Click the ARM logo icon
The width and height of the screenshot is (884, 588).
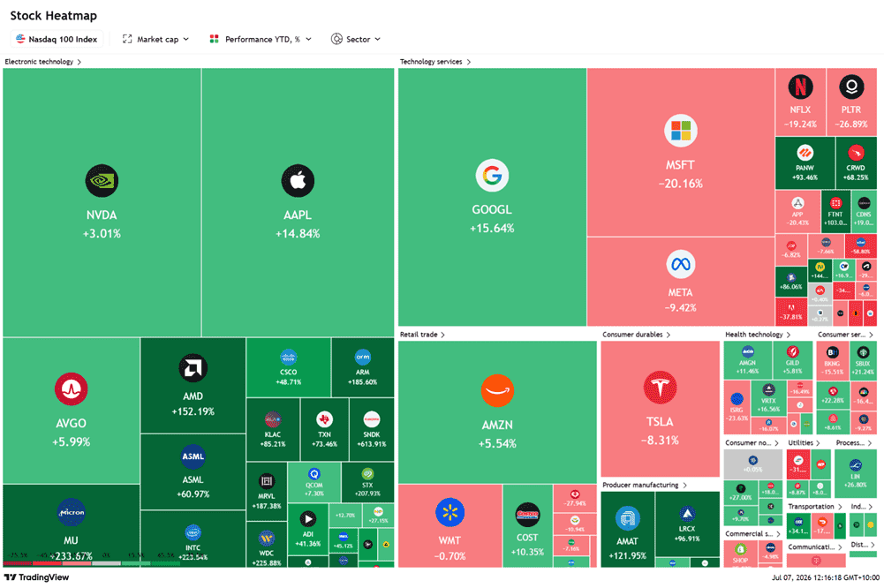click(x=362, y=357)
